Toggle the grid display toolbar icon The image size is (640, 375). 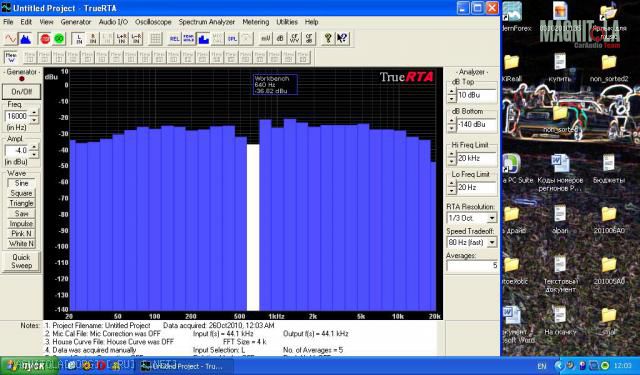(155, 39)
